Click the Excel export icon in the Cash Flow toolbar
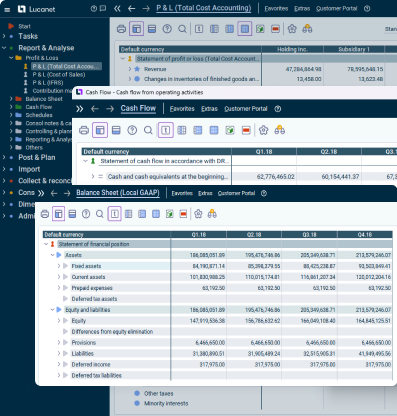Viewport: 397px width, 416px height. (x=230, y=130)
